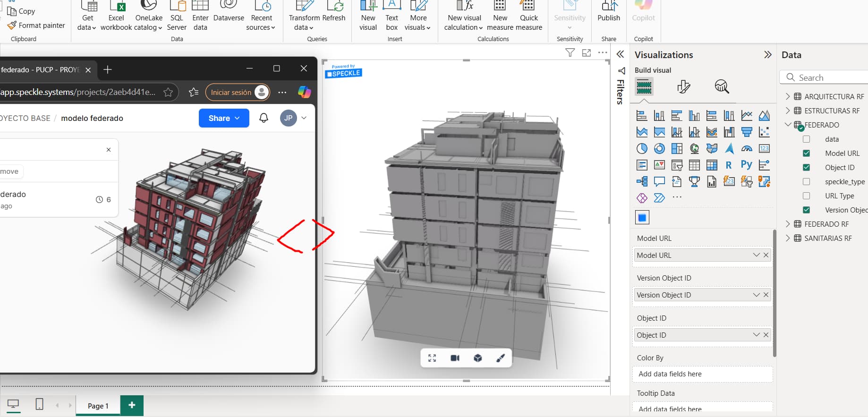Open the Q&A speech bubble visual

[659, 181]
